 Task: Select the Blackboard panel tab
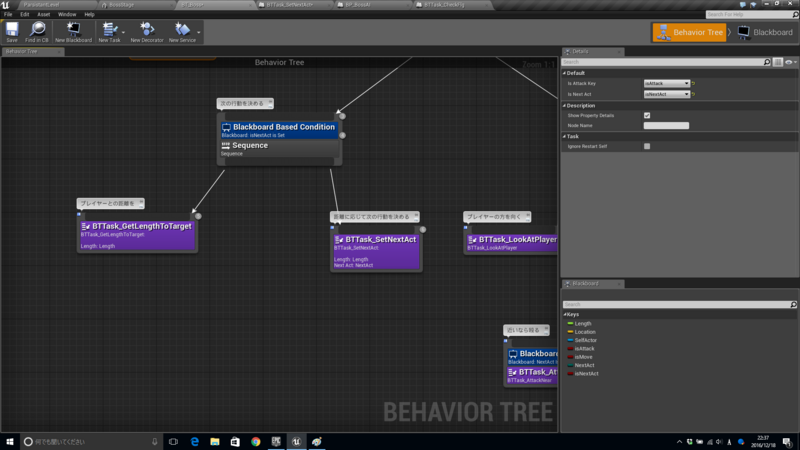592,284
